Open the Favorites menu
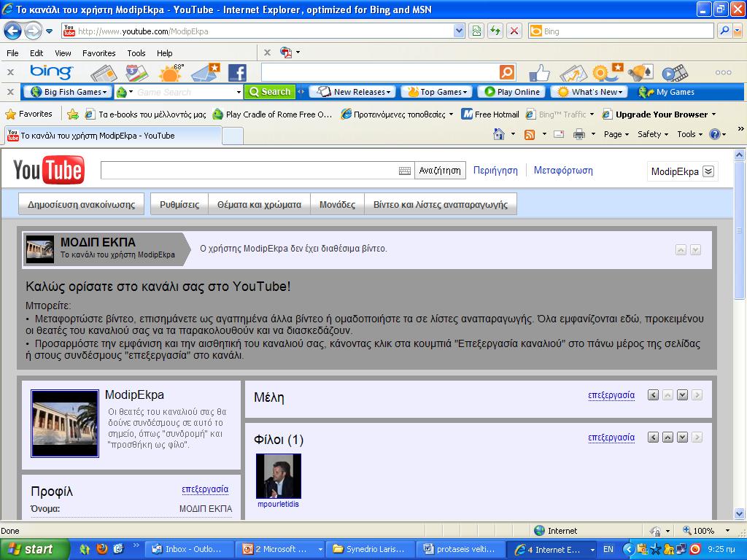This screenshot has width=747, height=560. tap(99, 53)
